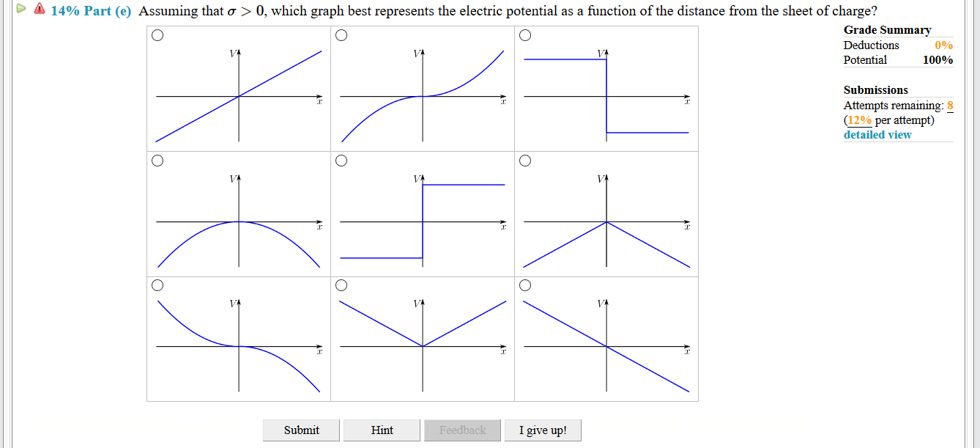The image size is (980, 448).
Task: Select the radio button for the downward parabola graph
Action: 157,160
